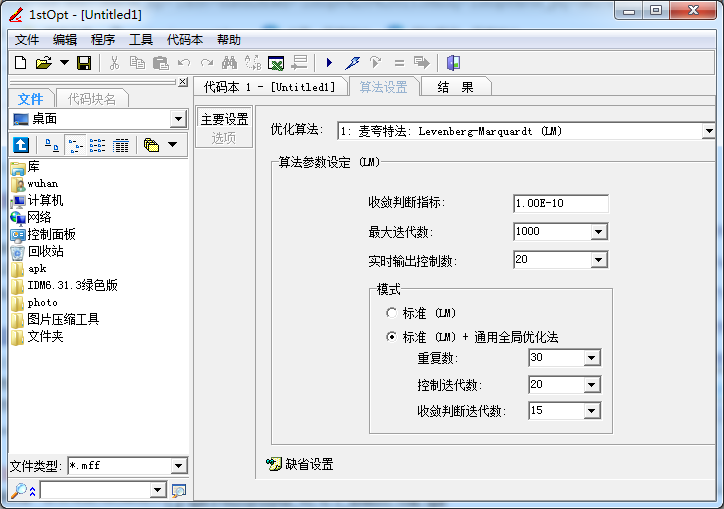The image size is (724, 509).
Task: Open the 帮助 menu
Action: (229, 40)
